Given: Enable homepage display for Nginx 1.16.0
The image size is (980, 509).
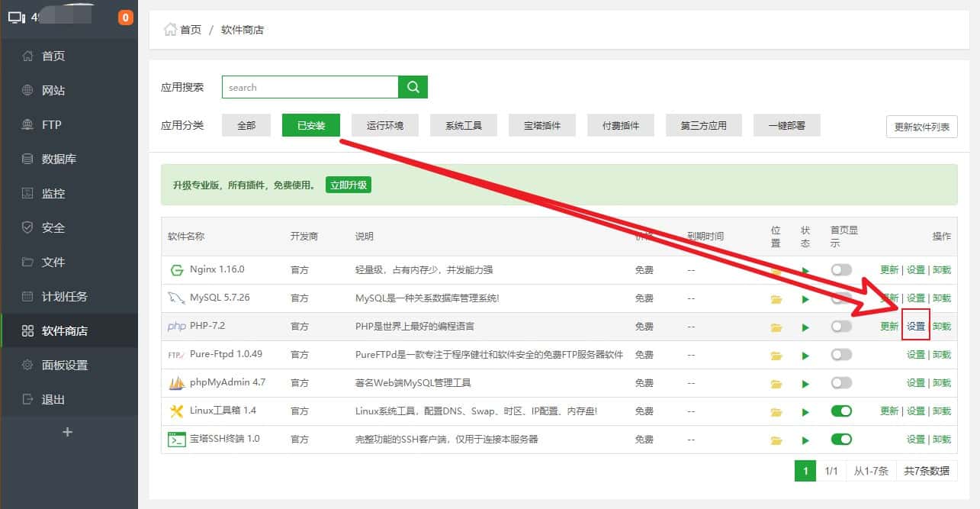Looking at the screenshot, I should pyautogui.click(x=841, y=270).
